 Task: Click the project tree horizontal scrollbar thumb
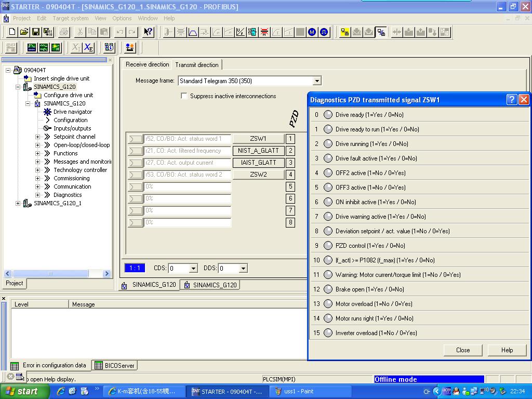pyautogui.click(x=50, y=273)
